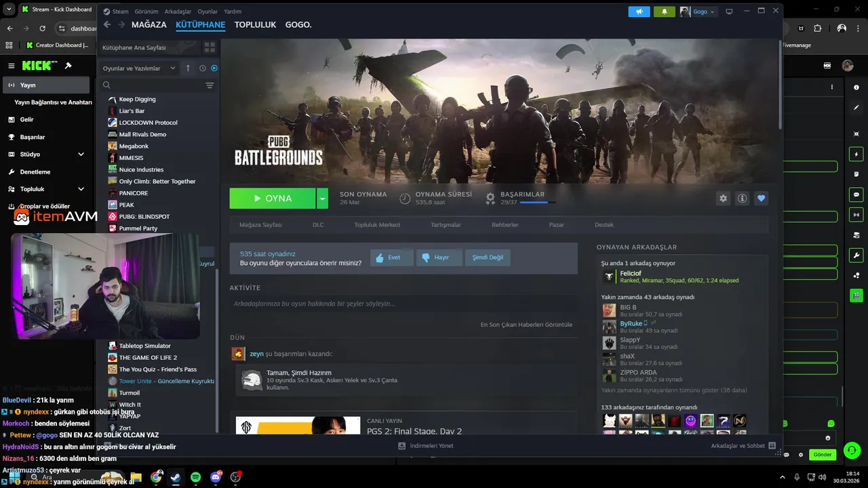Click the library search field

pos(153,85)
